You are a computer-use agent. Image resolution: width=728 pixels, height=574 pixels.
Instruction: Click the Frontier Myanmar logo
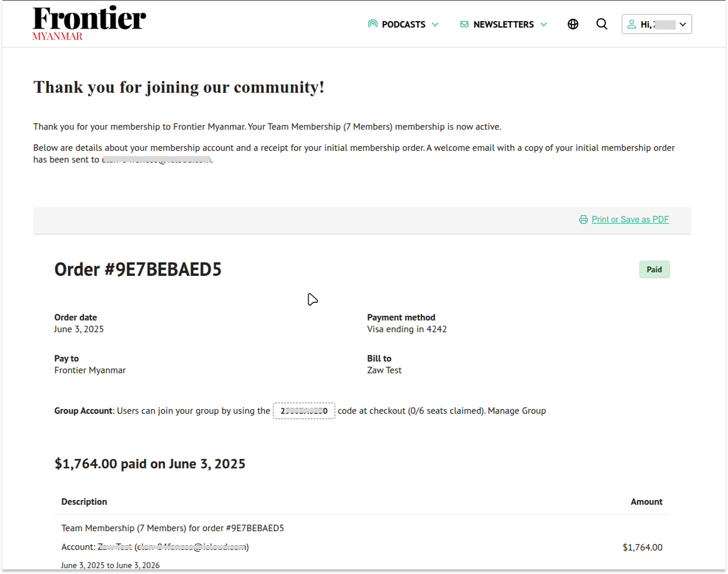coord(89,23)
